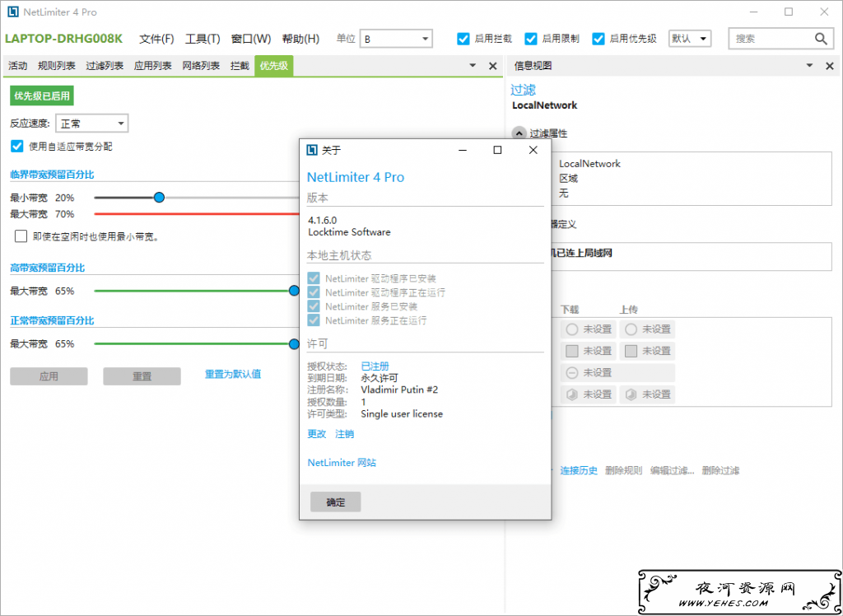Open the 工具(T) menu
This screenshot has width=843, height=616.
click(203, 39)
